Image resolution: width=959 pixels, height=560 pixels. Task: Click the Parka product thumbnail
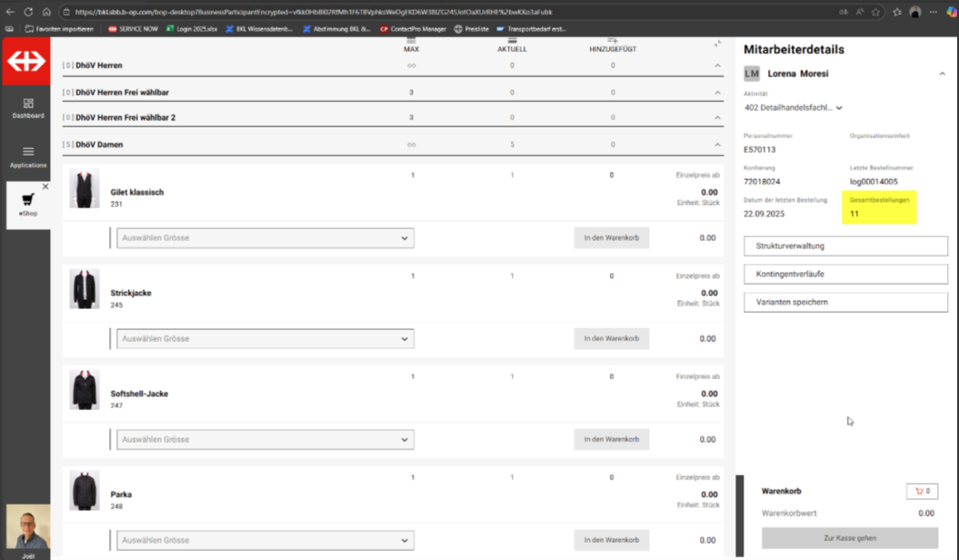(x=85, y=491)
